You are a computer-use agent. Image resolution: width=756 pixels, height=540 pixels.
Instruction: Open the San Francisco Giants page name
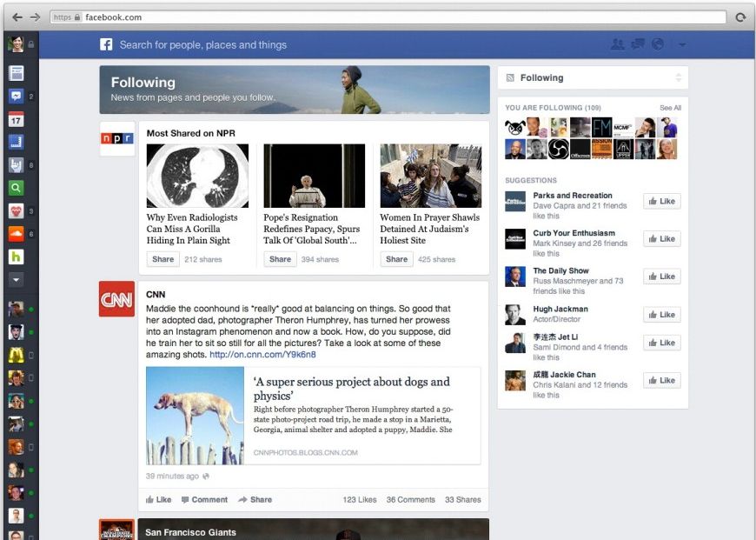point(190,532)
